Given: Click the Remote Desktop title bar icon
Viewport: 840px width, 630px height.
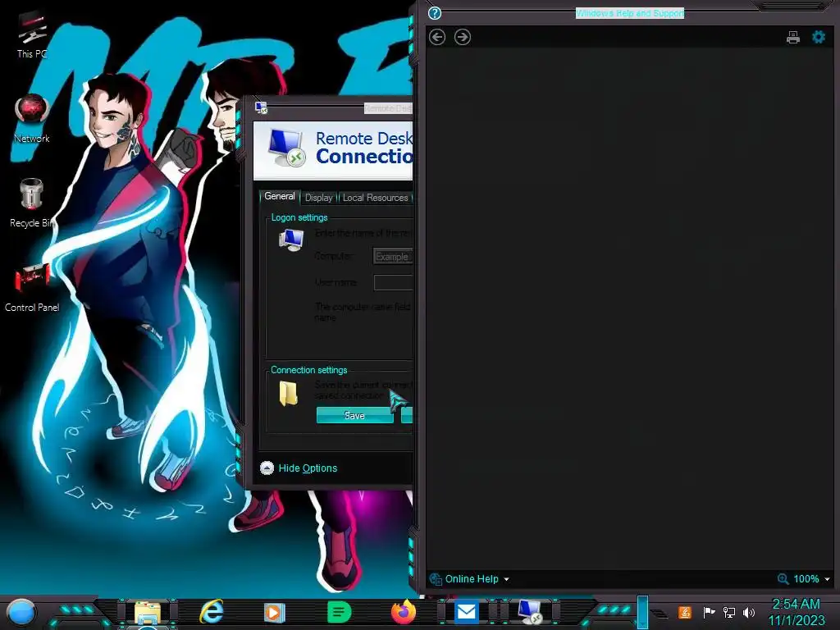Looking at the screenshot, I should click(261, 107).
